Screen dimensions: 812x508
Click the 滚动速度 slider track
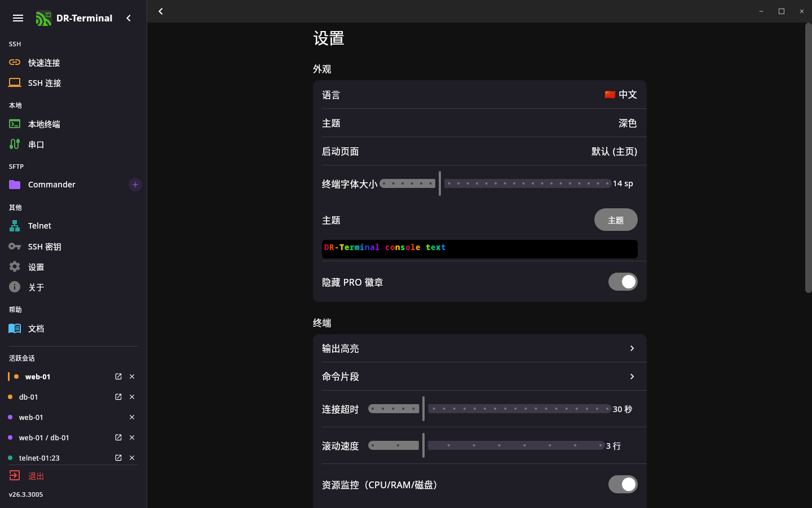(x=486, y=445)
